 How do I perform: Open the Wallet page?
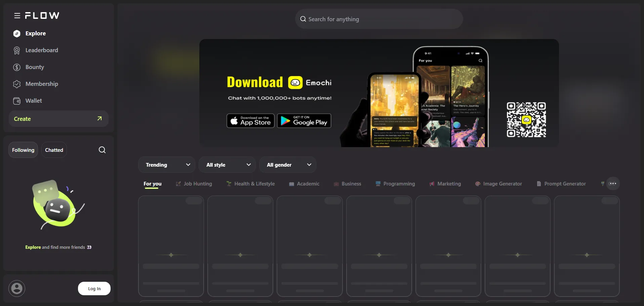pos(33,101)
